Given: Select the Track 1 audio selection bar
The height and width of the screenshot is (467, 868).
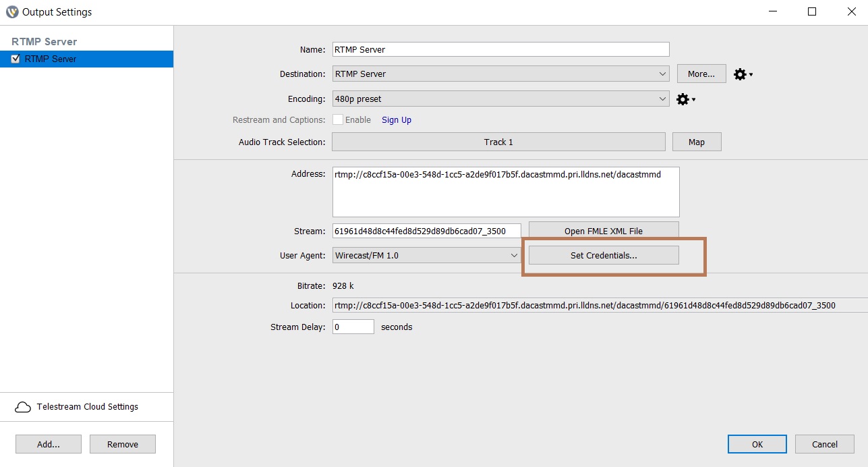Looking at the screenshot, I should coord(498,142).
